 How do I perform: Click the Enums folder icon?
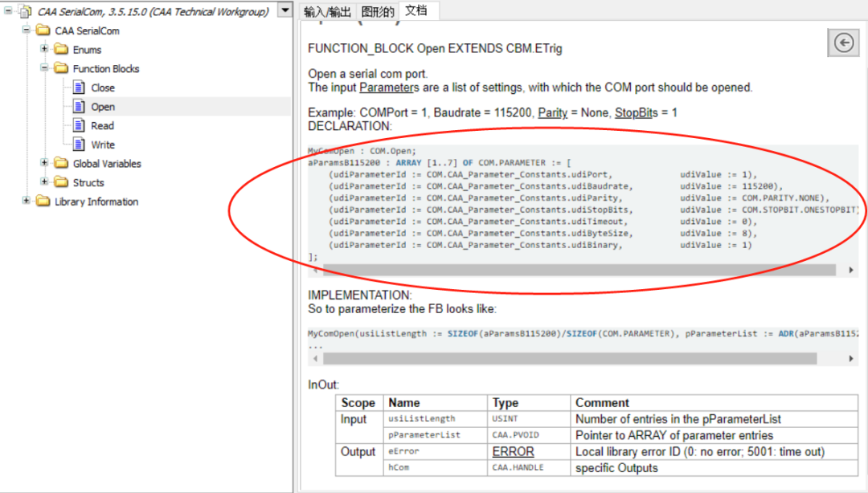click(x=61, y=50)
